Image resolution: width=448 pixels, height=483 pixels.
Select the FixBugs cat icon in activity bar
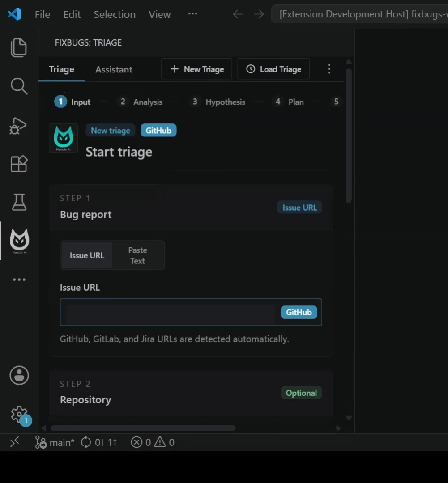click(19, 241)
